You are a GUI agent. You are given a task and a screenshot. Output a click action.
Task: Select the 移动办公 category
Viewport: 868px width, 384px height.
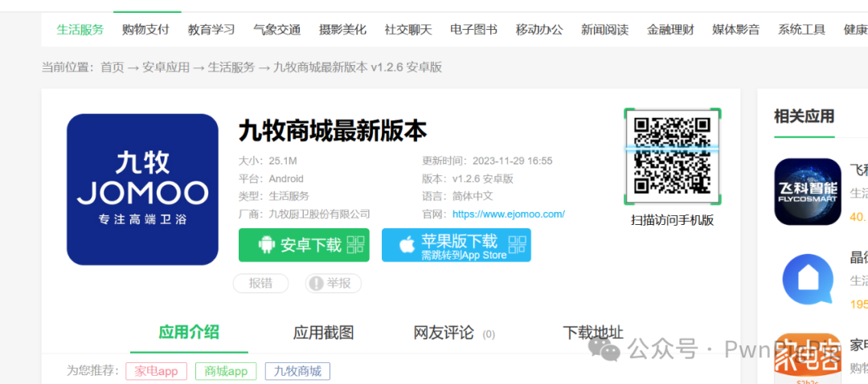(x=539, y=30)
